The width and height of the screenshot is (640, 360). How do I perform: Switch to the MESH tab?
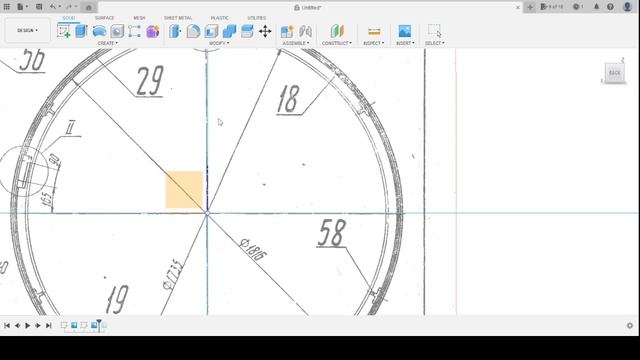pyautogui.click(x=139, y=18)
